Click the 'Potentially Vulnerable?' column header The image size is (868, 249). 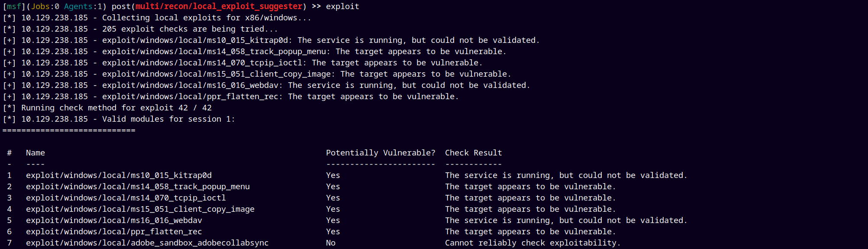point(381,153)
